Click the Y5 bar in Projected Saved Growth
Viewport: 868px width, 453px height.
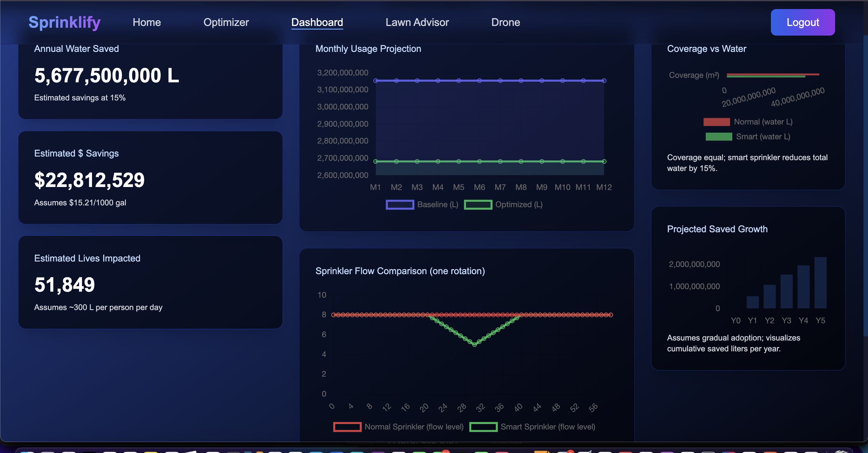pyautogui.click(x=820, y=283)
